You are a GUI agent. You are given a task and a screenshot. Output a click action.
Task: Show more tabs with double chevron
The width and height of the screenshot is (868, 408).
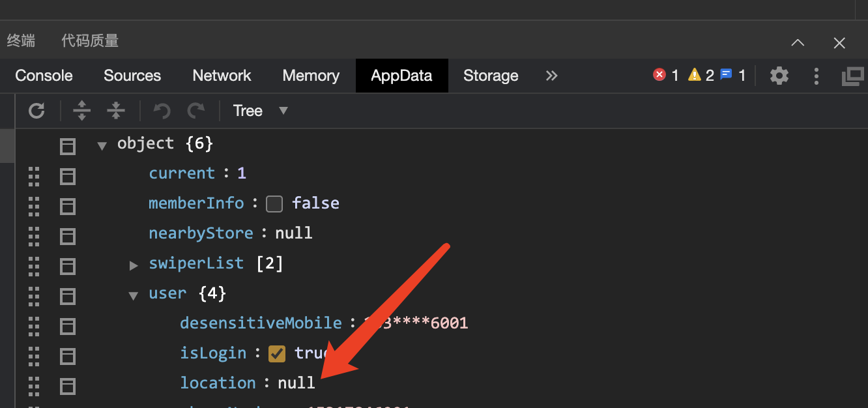click(551, 76)
